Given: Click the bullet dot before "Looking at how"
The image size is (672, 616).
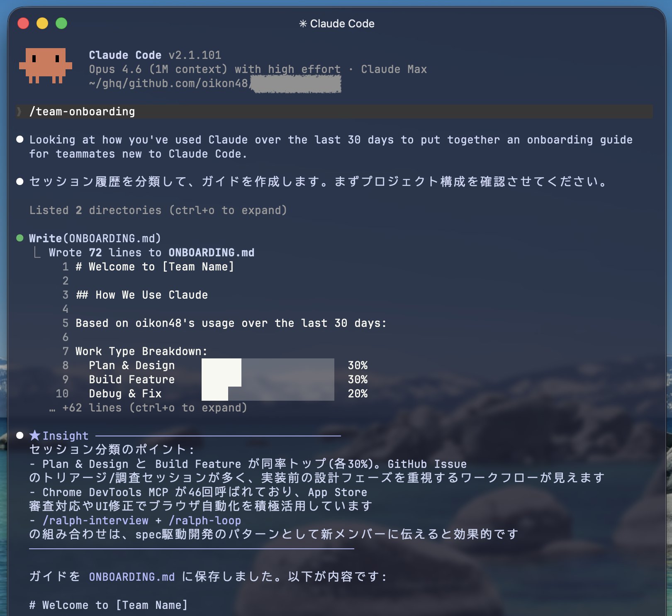Looking at the screenshot, I should (x=19, y=139).
